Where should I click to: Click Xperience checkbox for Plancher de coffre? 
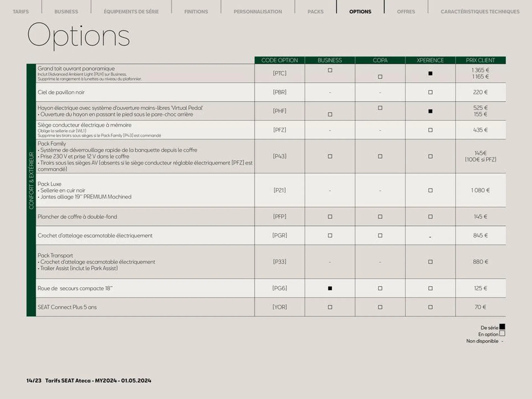coord(430,217)
